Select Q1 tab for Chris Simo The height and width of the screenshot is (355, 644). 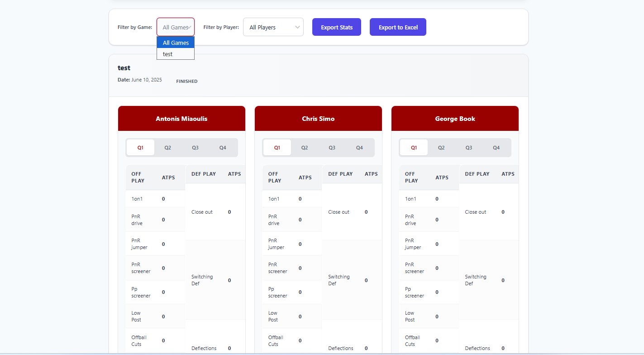coord(277,148)
